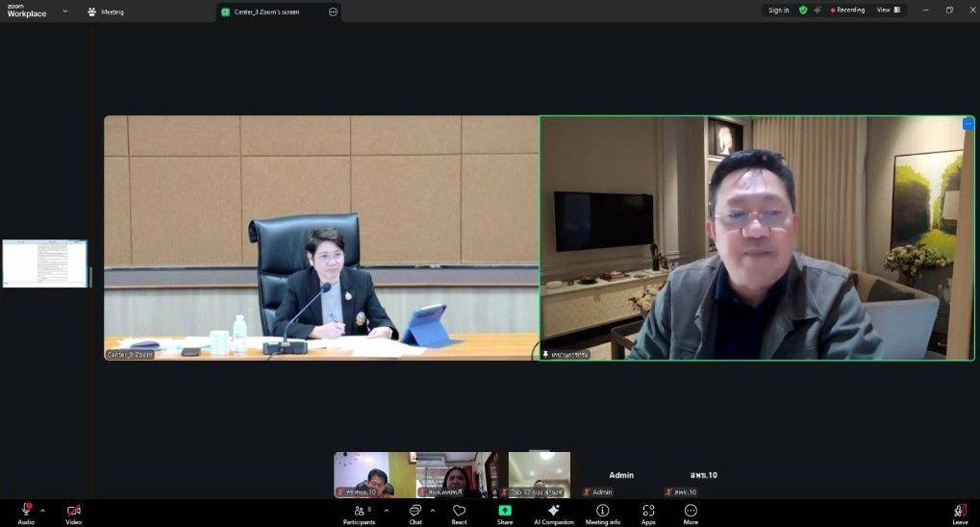Change layout using the View button
Viewport: 980px width, 527px height.
(888, 10)
